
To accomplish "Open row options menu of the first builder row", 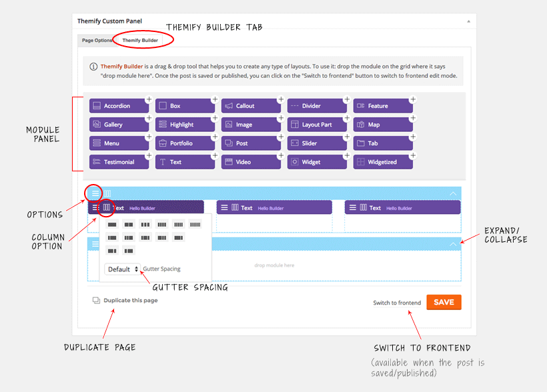I will [95, 193].
